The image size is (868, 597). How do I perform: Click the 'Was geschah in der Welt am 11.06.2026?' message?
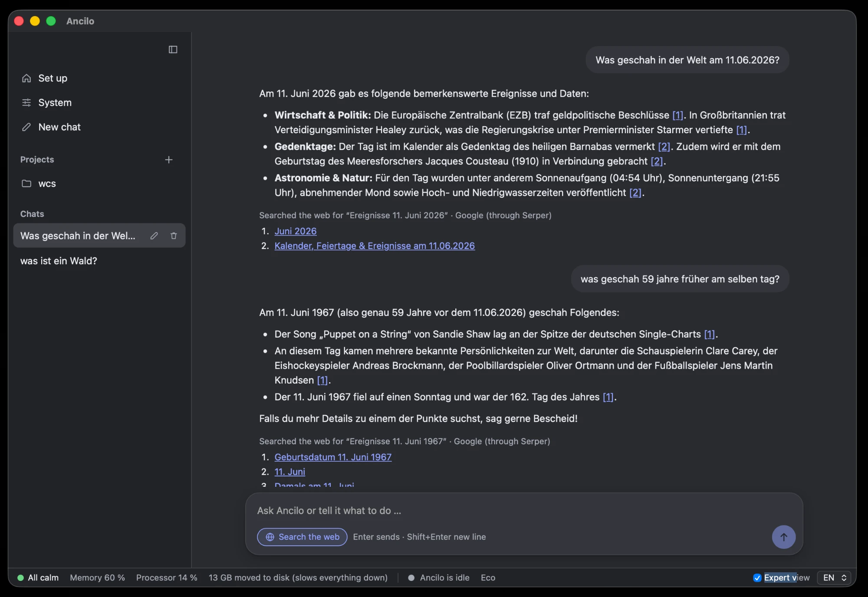pyautogui.click(x=687, y=60)
